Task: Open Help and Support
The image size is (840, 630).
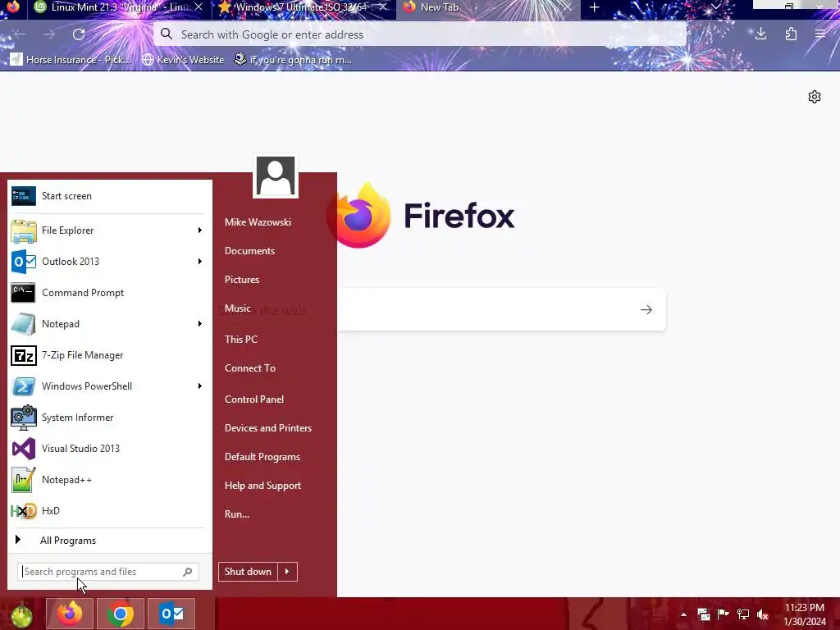Action: pos(263,486)
